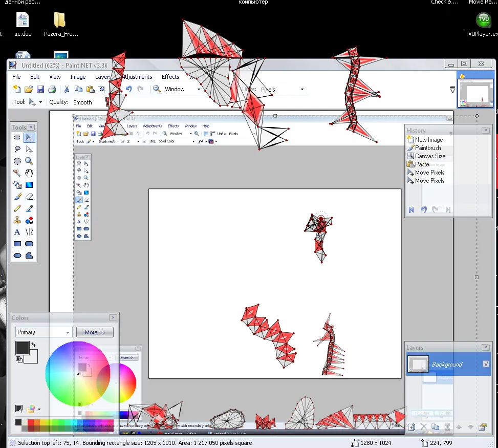The width and height of the screenshot is (498, 448).
Task: Activate the Color Picker eyedropper tool
Action: [29, 208]
